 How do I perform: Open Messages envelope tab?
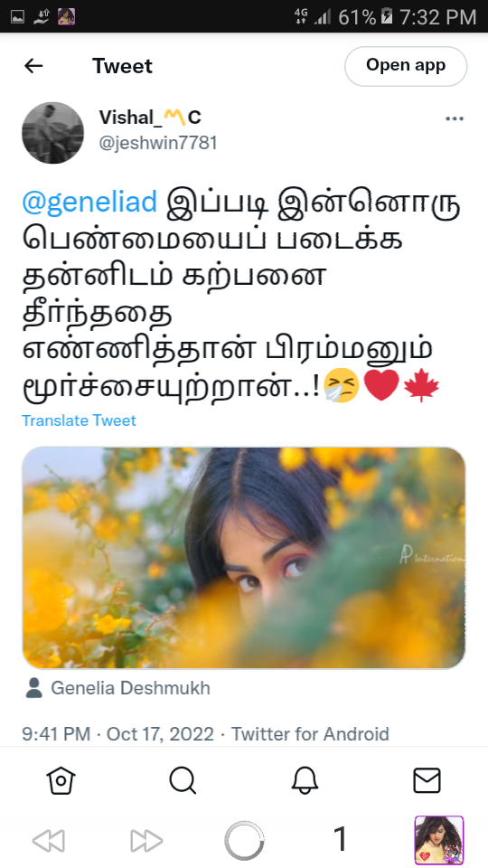pyautogui.click(x=427, y=780)
